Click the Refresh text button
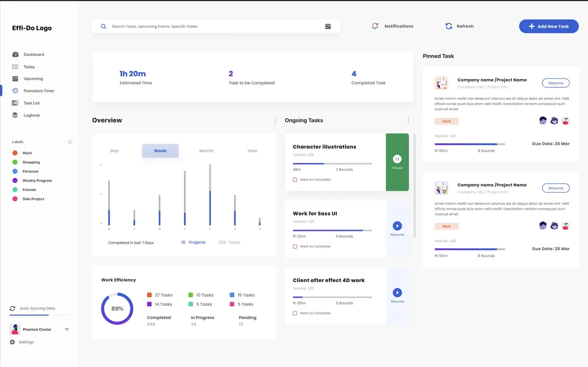Screen dimensions: 588x367 [465, 26]
